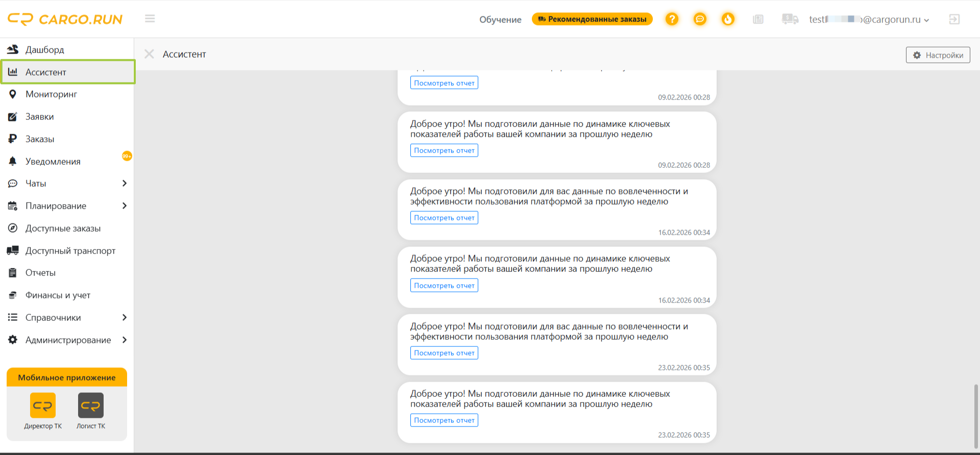Image resolution: width=980 pixels, height=455 pixels.
Task: Expand the Администрирование submenu chevron
Action: tap(124, 340)
